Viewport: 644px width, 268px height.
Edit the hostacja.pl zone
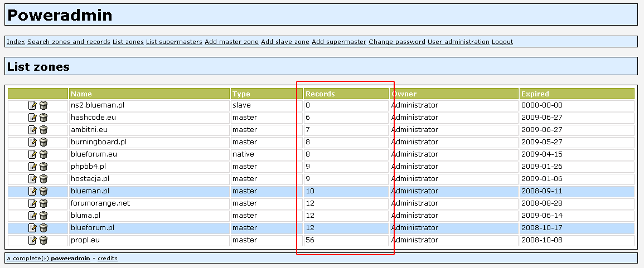point(32,179)
